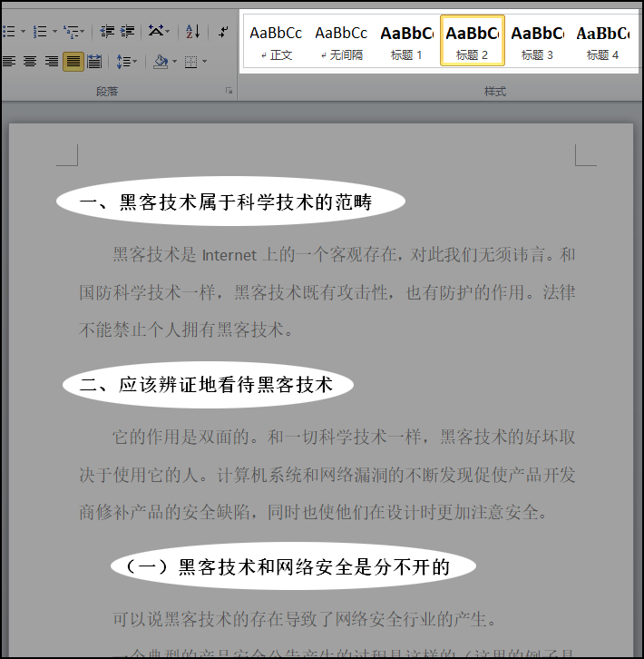Increase paragraph indent

click(127, 32)
